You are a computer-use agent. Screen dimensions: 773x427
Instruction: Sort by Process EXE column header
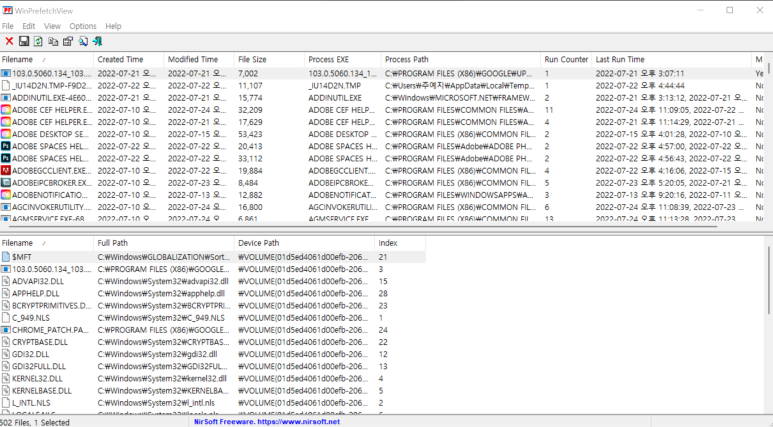coord(343,59)
